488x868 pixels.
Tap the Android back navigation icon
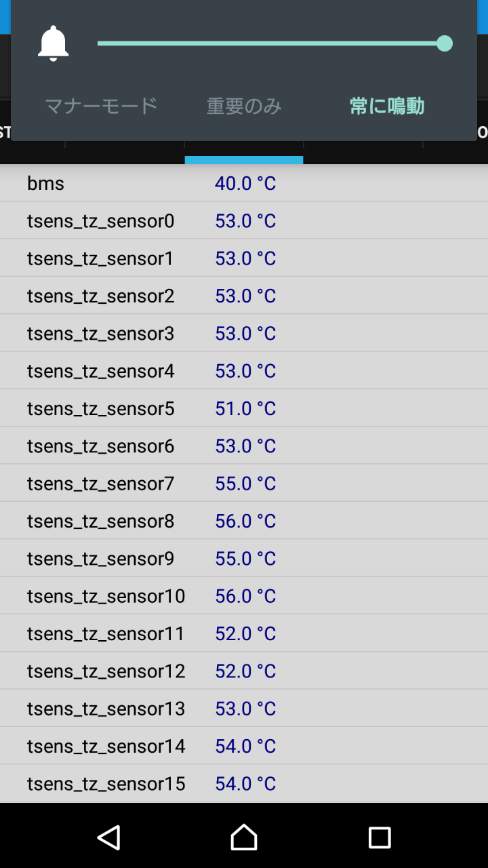click(x=108, y=837)
